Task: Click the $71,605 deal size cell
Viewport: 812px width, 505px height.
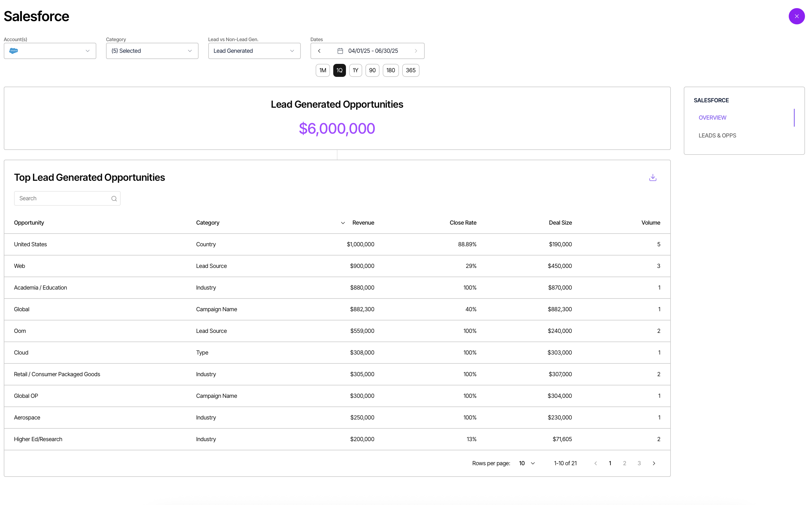Action: click(562, 439)
